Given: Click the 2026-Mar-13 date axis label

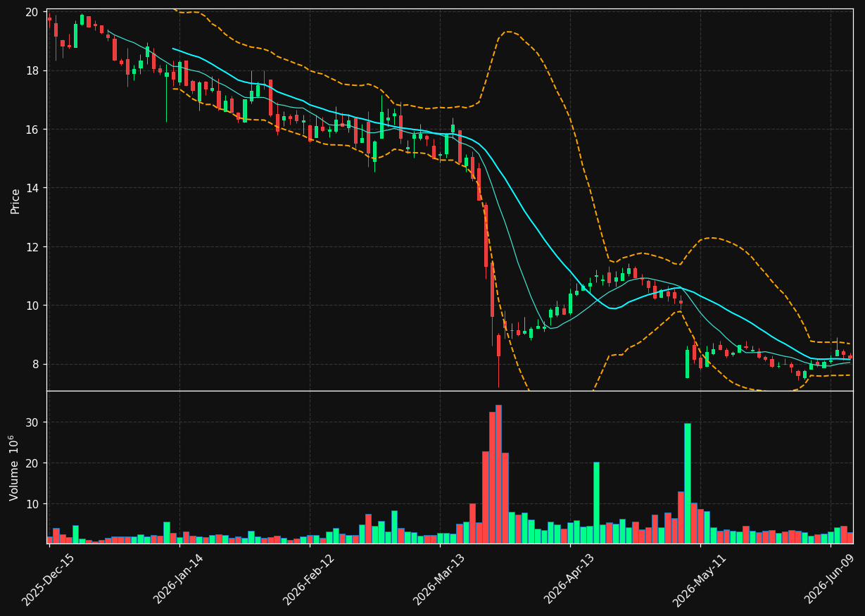Looking at the screenshot, I should tap(440, 579).
